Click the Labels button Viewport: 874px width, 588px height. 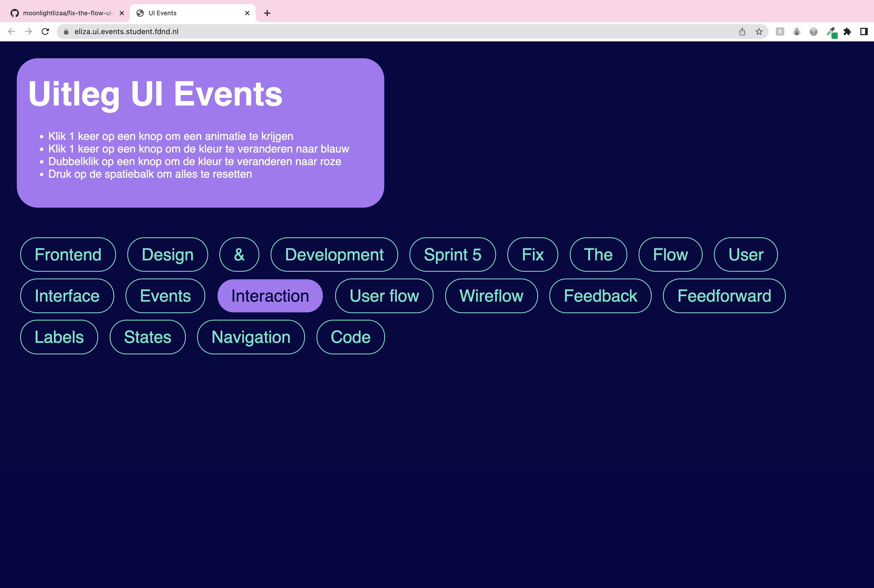coord(59,337)
